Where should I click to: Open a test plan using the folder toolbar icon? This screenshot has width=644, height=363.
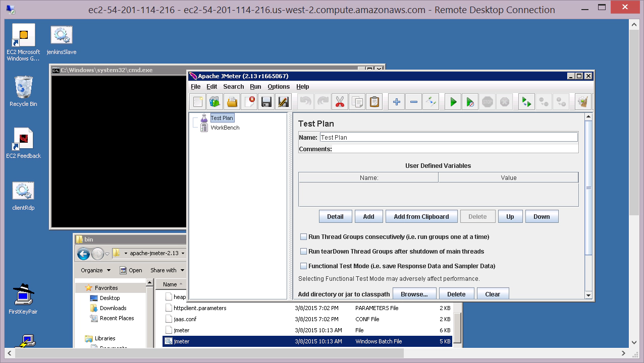pos(232,101)
